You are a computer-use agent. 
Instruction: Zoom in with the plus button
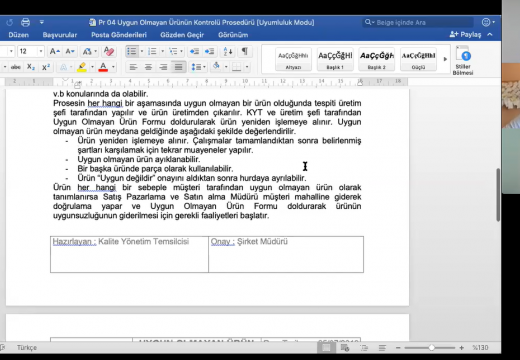462,348
